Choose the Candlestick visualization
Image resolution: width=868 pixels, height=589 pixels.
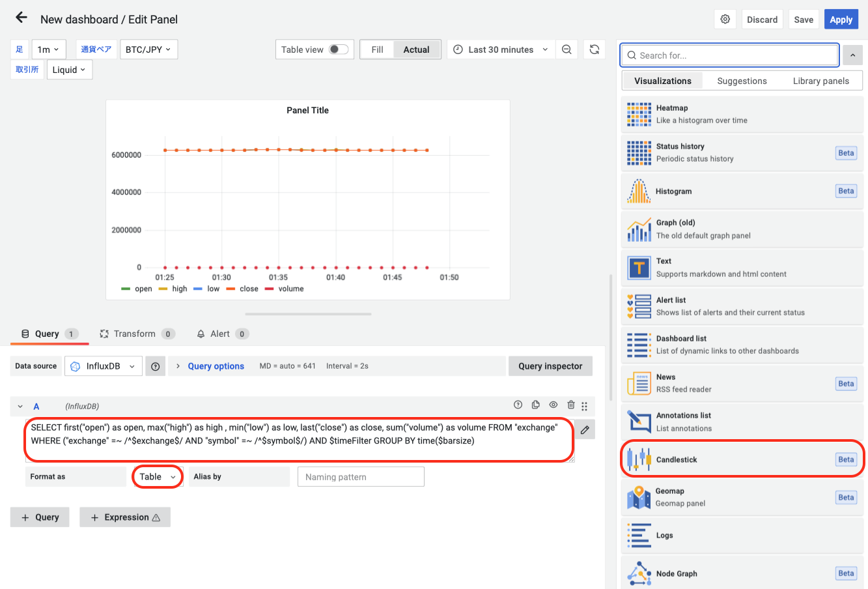[x=742, y=459]
